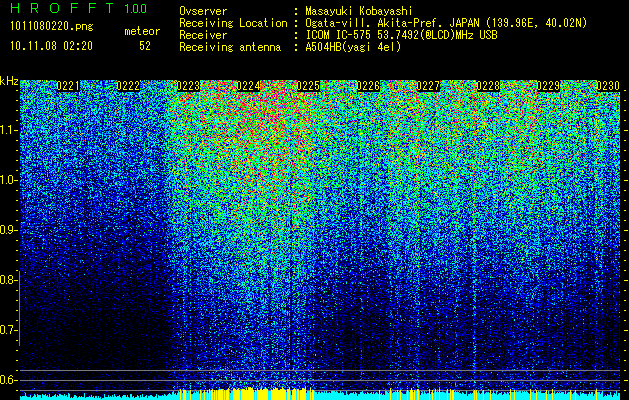Click the 0.9 kHz axis label
Viewport: 629px width, 400px height.
click(x=8, y=230)
